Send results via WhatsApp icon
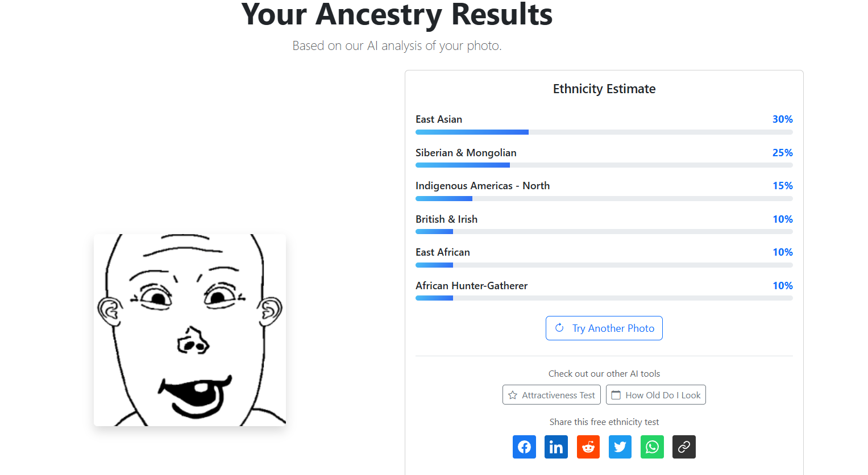The image size is (868, 475). pos(652,447)
